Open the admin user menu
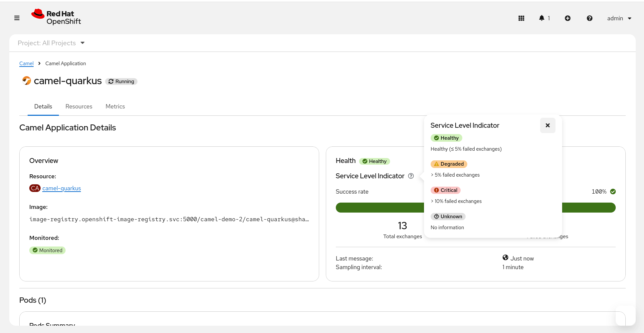Screen dimensions: 644x333 click(619, 18)
